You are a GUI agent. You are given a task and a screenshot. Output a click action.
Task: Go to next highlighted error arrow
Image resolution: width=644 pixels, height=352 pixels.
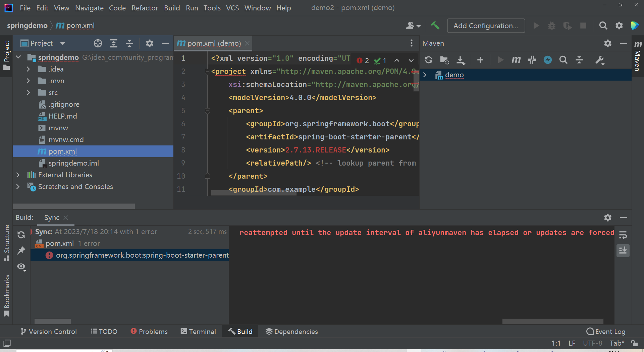pyautogui.click(x=411, y=60)
